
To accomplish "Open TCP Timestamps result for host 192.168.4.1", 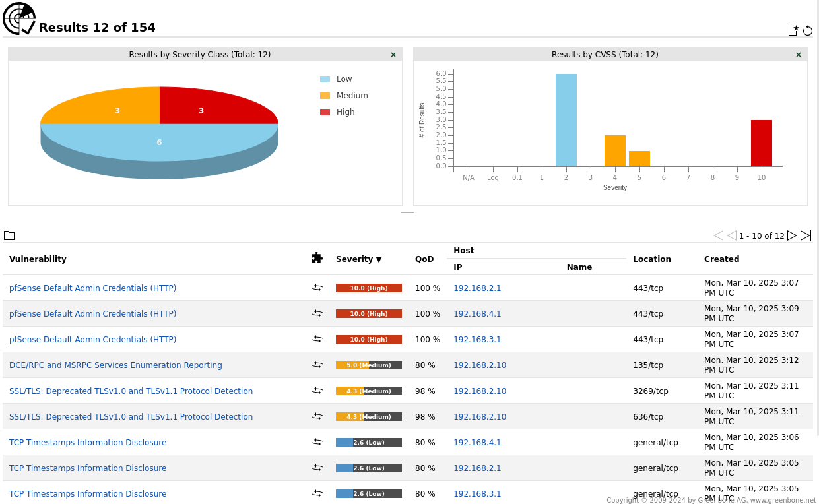I will point(88,443).
